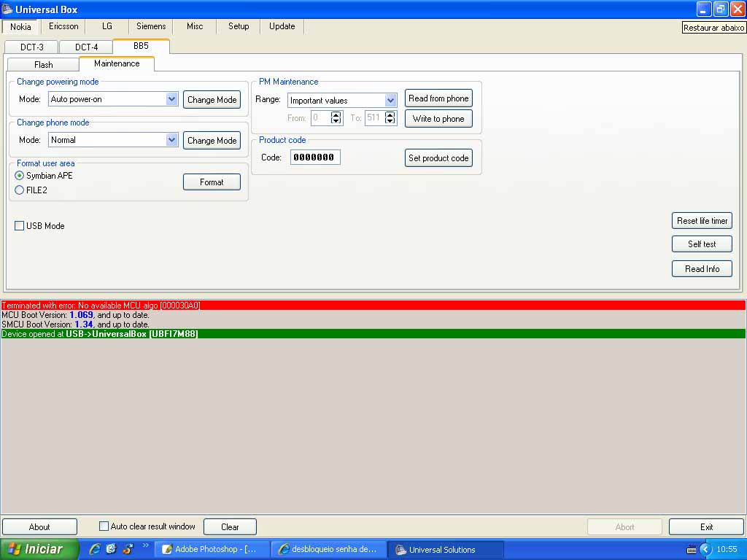This screenshot has height=560, width=747.
Task: Click the keyboard icon in system tray
Action: coord(692,549)
